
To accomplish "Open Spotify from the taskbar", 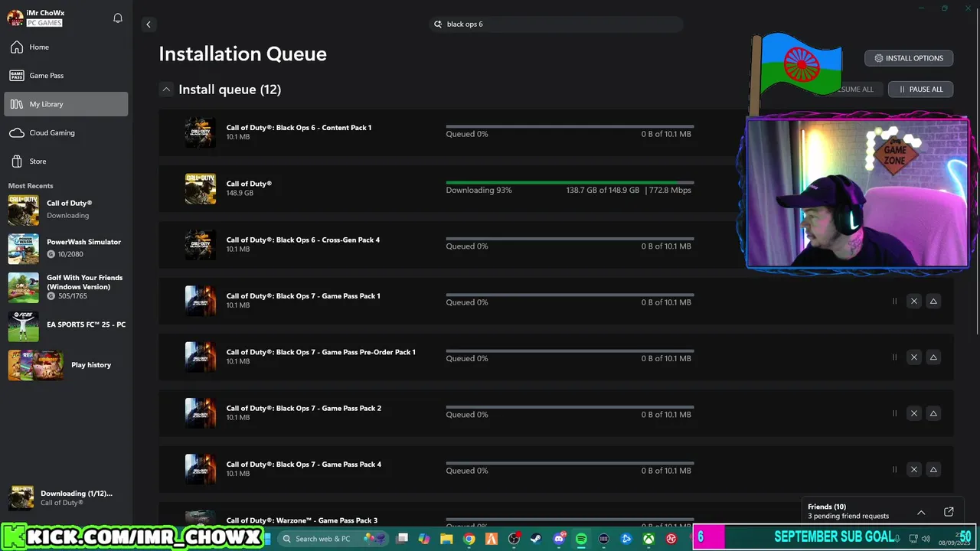I will [581, 539].
